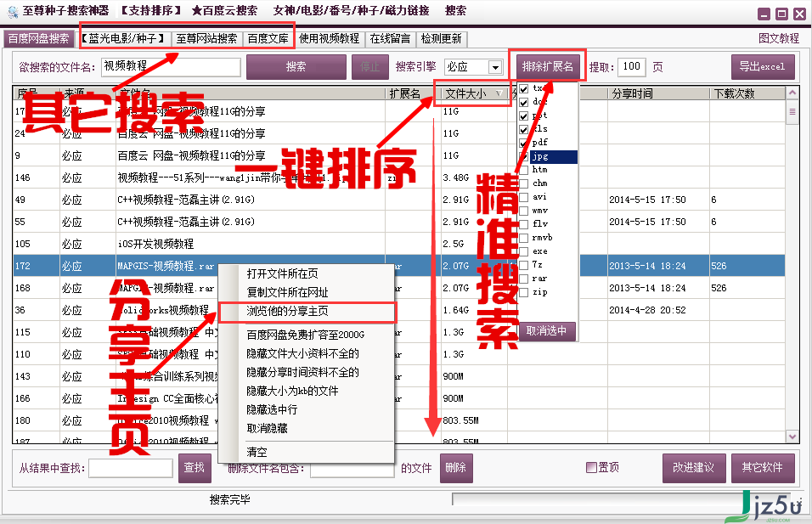812x524 pixels.
Task: Maximize the search tool window
Action: (781, 14)
